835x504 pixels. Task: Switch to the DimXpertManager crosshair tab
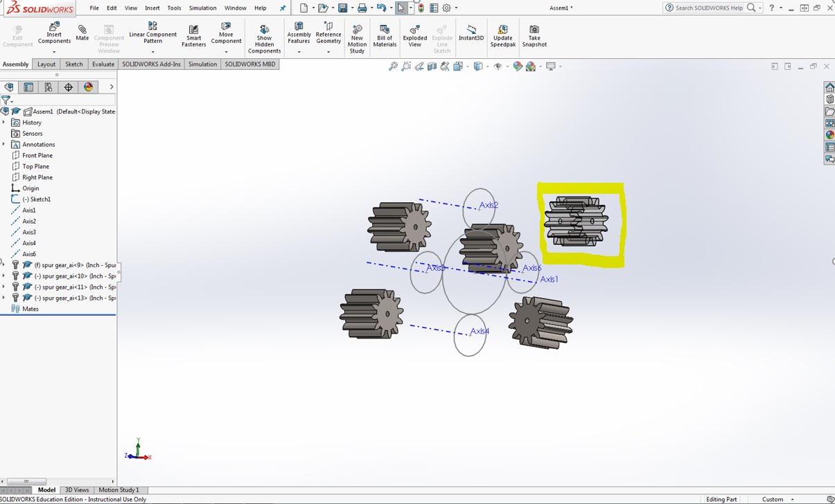pyautogui.click(x=68, y=87)
